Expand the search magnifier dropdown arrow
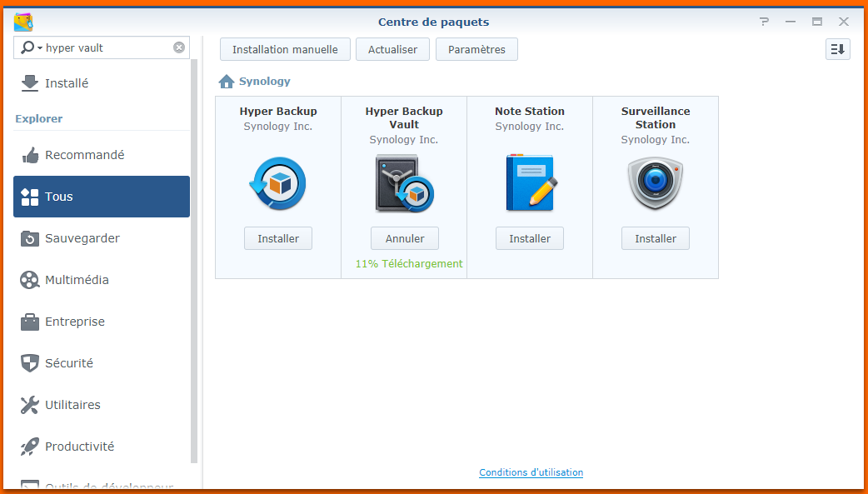This screenshot has height=494, width=868. [39, 48]
